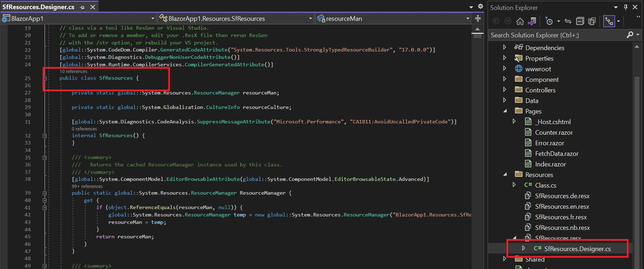Toggle file nesting button in Solution Explorer
Image resolution: width=644 pixels, height=269 pixels.
609,22
